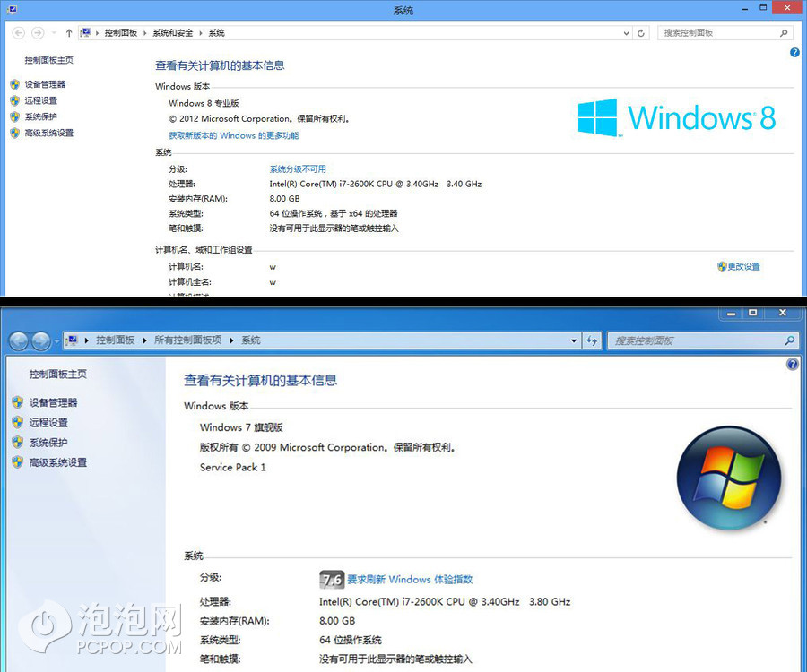Click the refresh icon beside Windows 7 address bar
The height and width of the screenshot is (672, 807).
592,340
